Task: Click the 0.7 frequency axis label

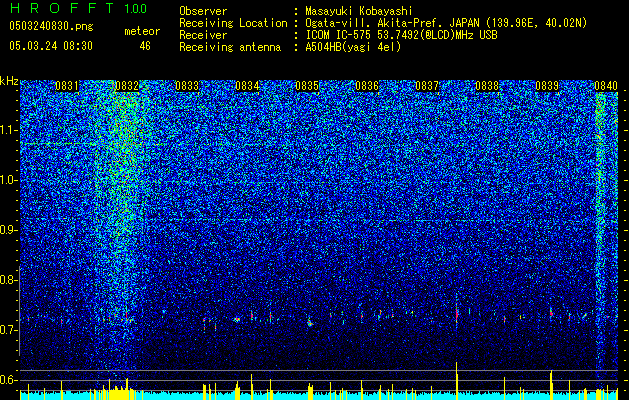Action: 9,330
